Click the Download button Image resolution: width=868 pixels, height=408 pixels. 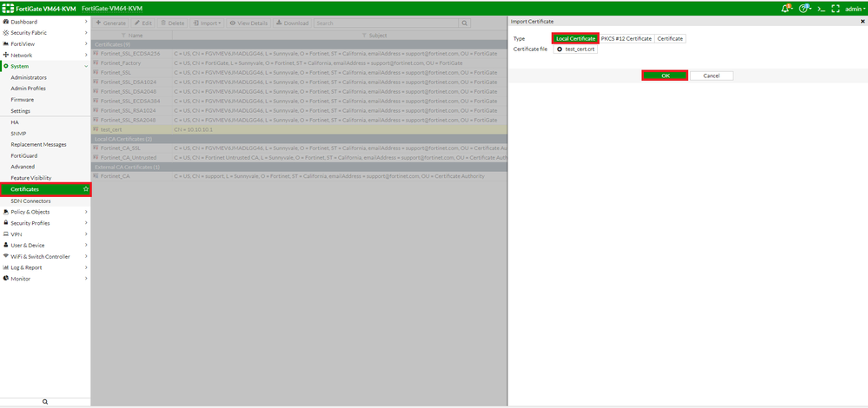pyautogui.click(x=292, y=23)
